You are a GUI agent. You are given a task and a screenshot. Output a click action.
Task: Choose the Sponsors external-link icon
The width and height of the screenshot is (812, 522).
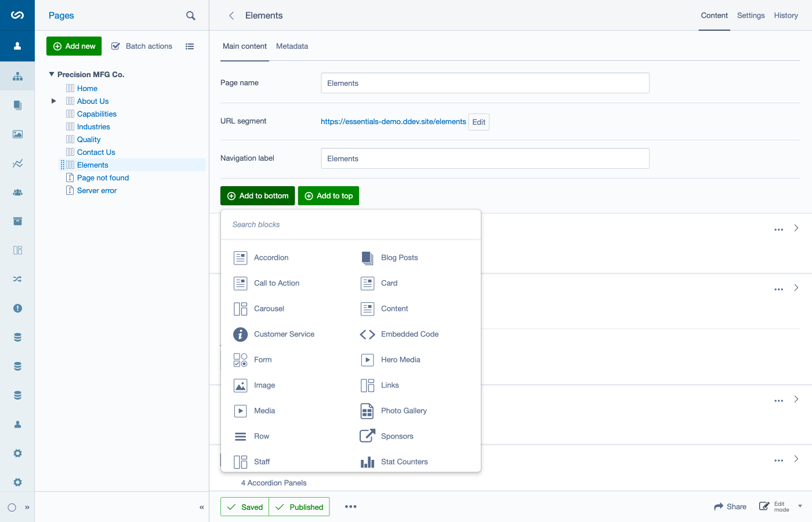pyautogui.click(x=367, y=436)
